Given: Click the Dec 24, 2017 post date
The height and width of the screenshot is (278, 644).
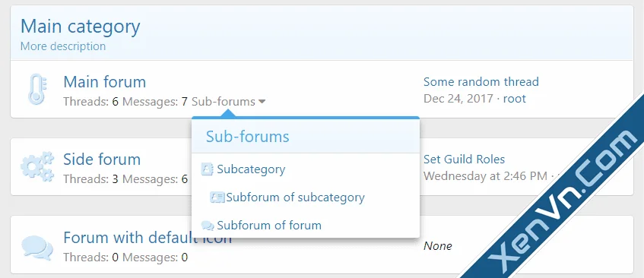Looking at the screenshot, I should tap(458, 99).
